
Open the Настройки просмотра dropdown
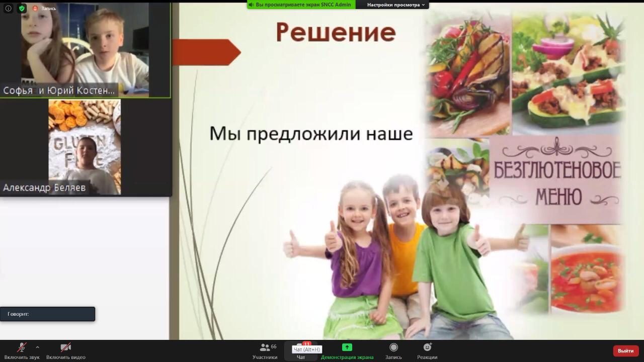click(x=395, y=5)
